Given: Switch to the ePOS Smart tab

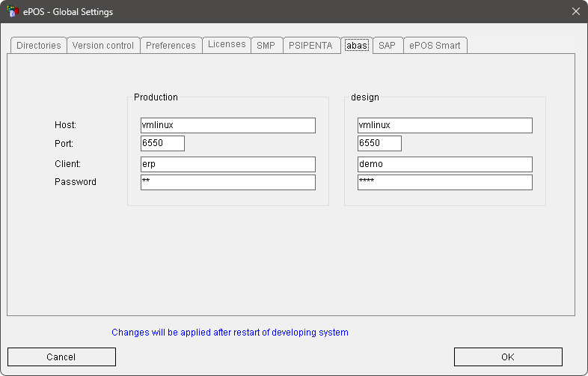Looking at the screenshot, I should [x=435, y=46].
